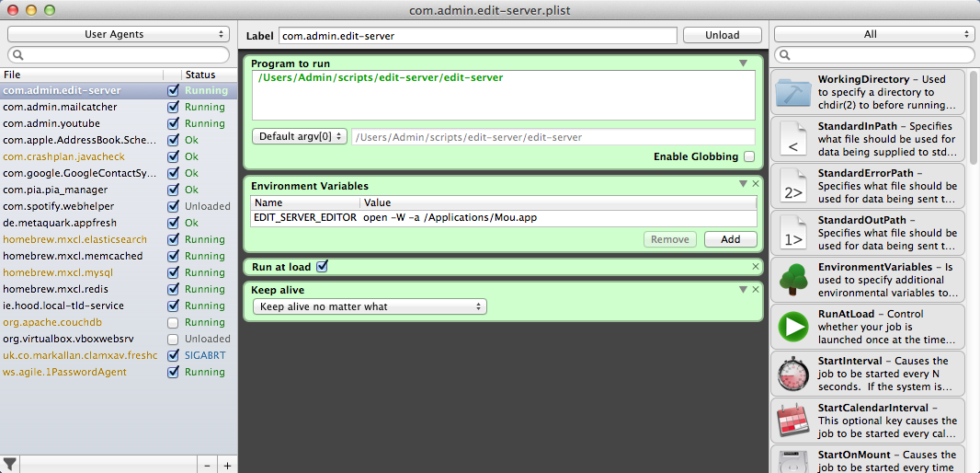
Task: Click the File column header
Action: tap(82, 75)
